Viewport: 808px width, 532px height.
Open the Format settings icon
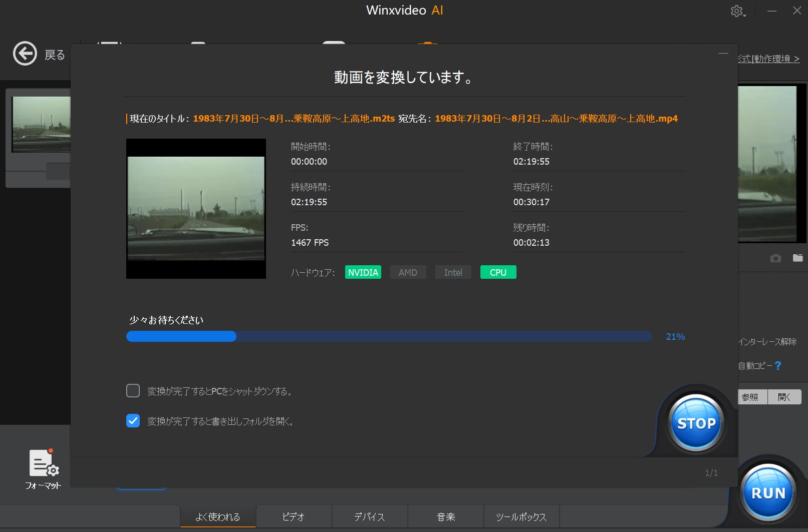point(44,469)
